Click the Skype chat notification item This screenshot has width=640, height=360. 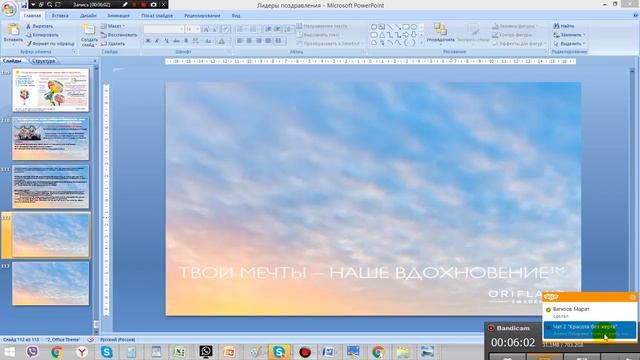point(590,330)
